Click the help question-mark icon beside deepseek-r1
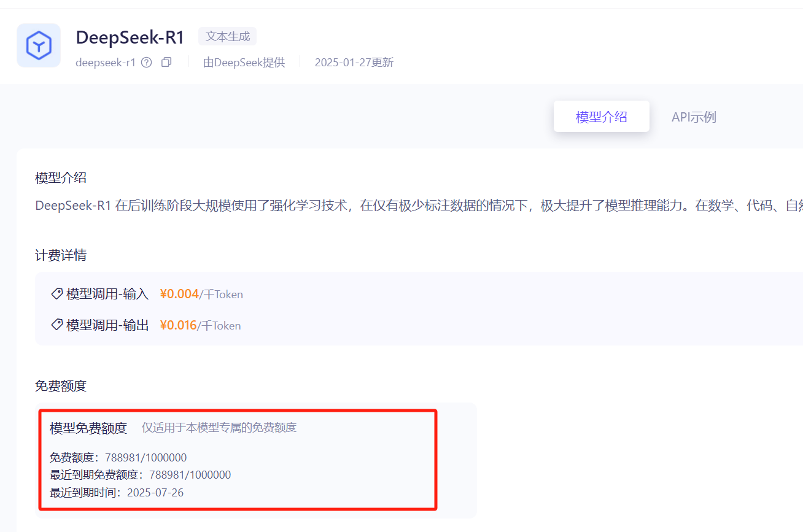 click(146, 63)
